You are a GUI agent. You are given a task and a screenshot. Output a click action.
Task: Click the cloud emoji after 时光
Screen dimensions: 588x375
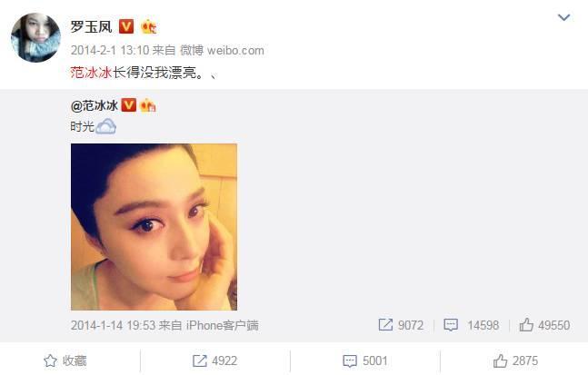point(105,126)
